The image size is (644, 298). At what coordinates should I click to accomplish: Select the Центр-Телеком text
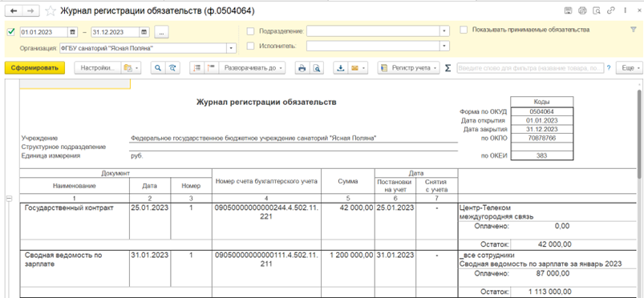click(484, 207)
